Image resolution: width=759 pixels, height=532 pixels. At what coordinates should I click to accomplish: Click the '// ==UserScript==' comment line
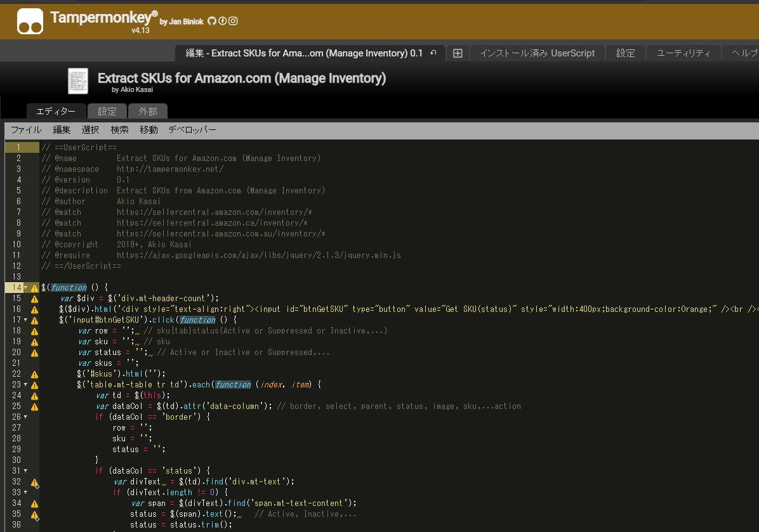(79, 147)
